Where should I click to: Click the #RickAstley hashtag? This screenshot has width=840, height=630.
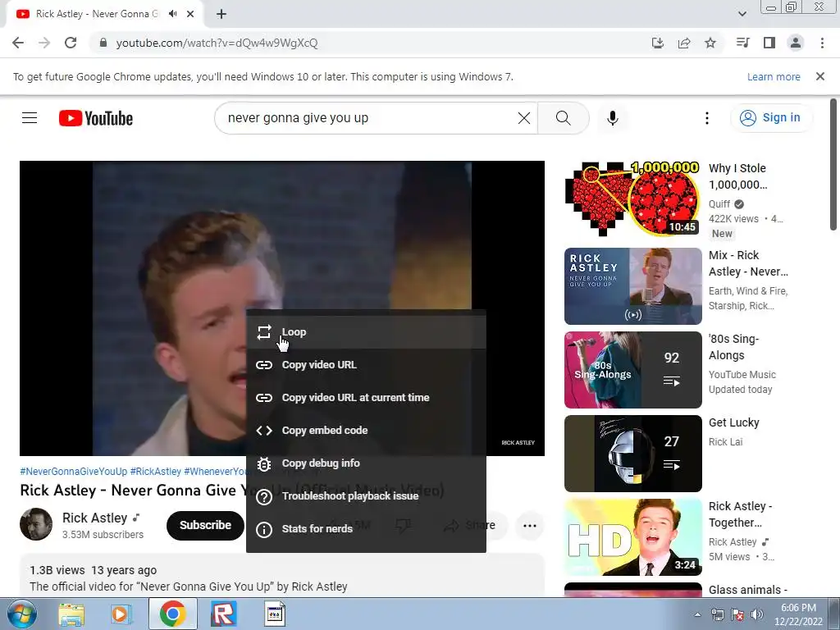[x=155, y=472]
